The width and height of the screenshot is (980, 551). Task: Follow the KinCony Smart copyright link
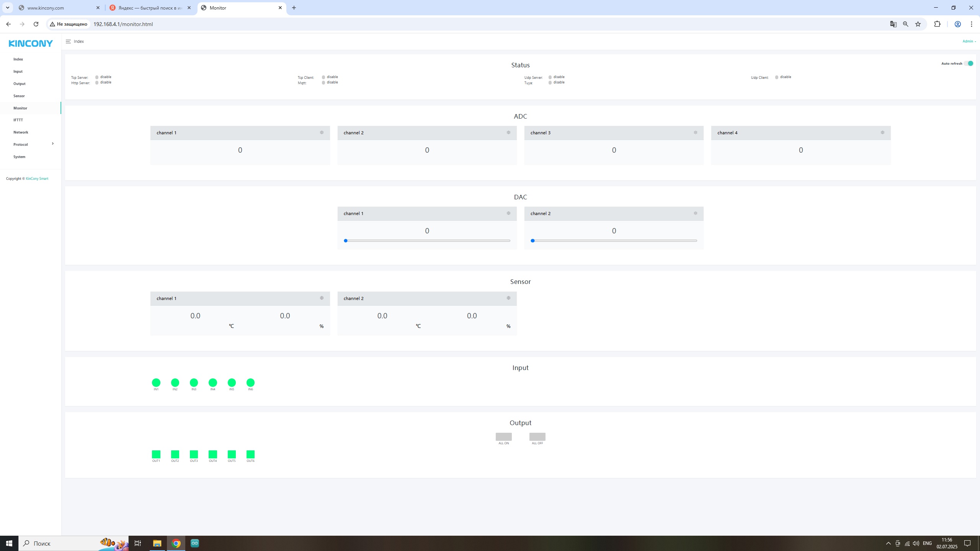[x=37, y=179]
